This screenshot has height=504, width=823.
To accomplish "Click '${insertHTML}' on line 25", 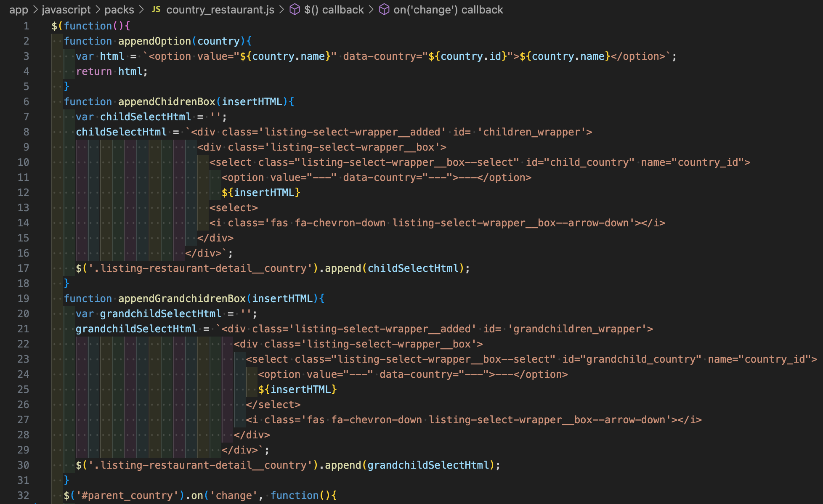I will (x=297, y=390).
